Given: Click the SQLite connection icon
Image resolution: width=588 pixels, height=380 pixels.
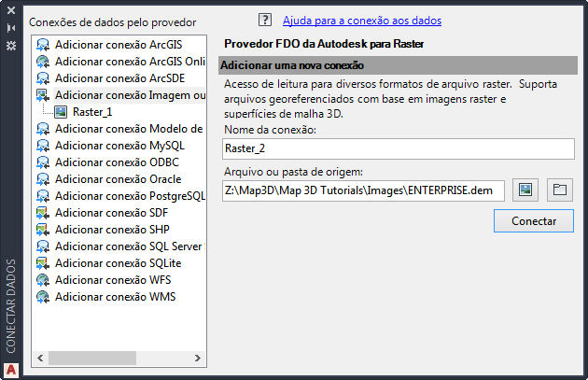Looking at the screenshot, I should point(43,263).
